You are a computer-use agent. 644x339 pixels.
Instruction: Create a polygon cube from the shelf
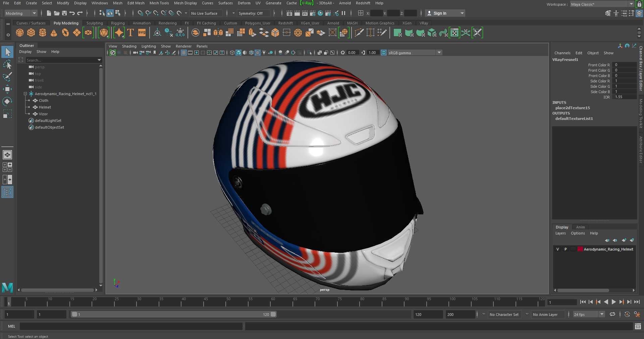[31, 32]
